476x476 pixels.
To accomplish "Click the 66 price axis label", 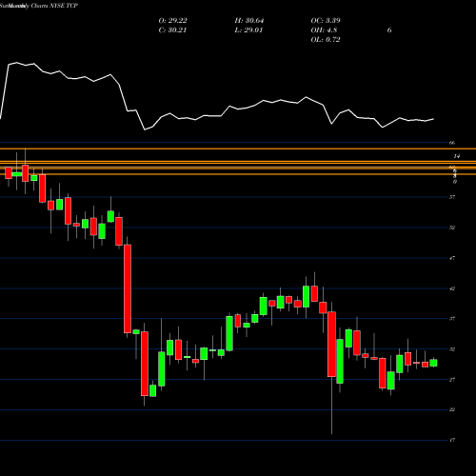I will [452, 143].
